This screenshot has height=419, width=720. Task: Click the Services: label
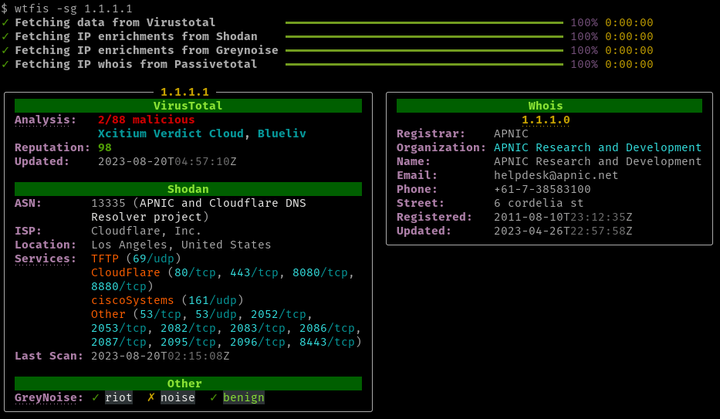pos(45,259)
